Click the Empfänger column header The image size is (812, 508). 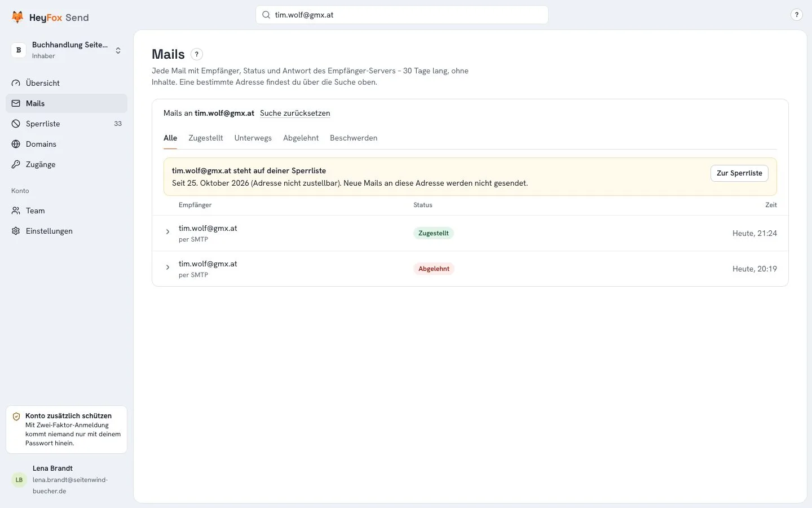195,205
